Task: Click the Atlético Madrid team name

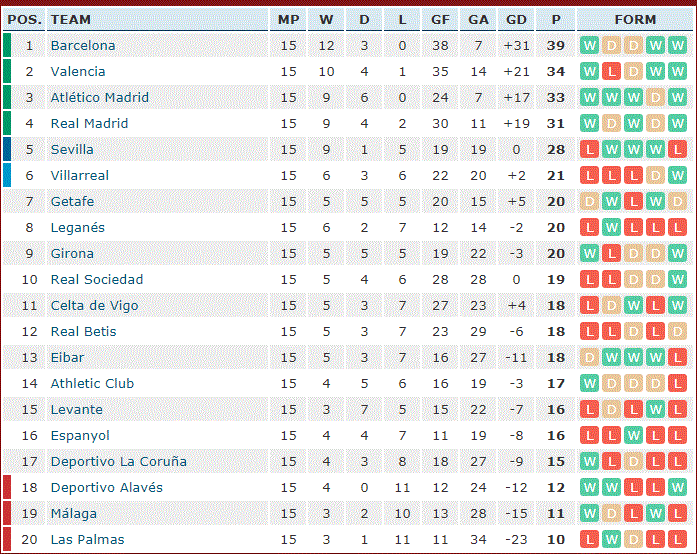Action: pyautogui.click(x=100, y=97)
